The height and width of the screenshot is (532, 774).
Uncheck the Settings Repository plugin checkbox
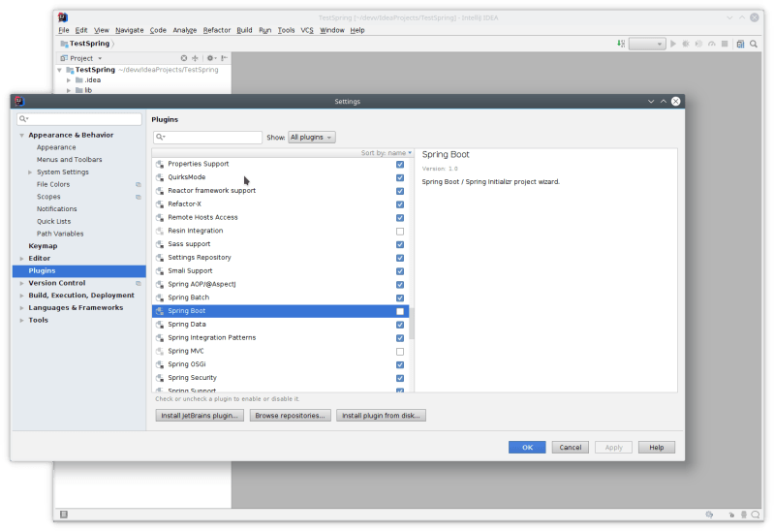click(x=400, y=258)
